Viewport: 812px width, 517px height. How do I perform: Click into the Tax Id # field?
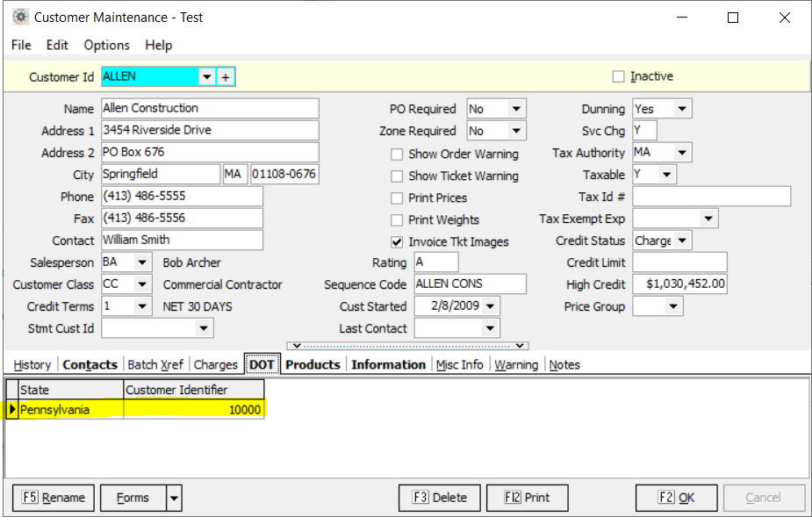(711, 197)
